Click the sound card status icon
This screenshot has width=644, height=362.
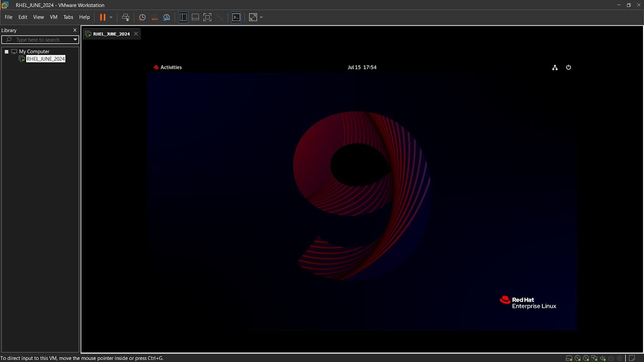pyautogui.click(x=603, y=358)
